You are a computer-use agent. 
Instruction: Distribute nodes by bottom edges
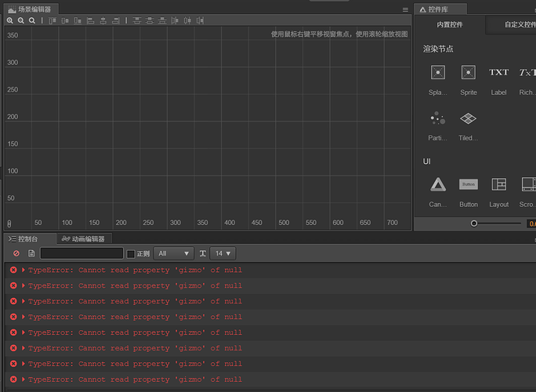click(x=162, y=20)
